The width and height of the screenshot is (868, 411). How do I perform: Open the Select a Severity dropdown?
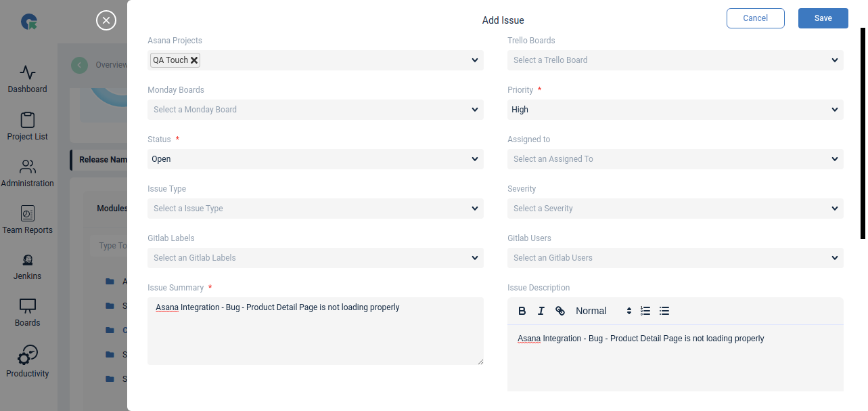(675, 209)
